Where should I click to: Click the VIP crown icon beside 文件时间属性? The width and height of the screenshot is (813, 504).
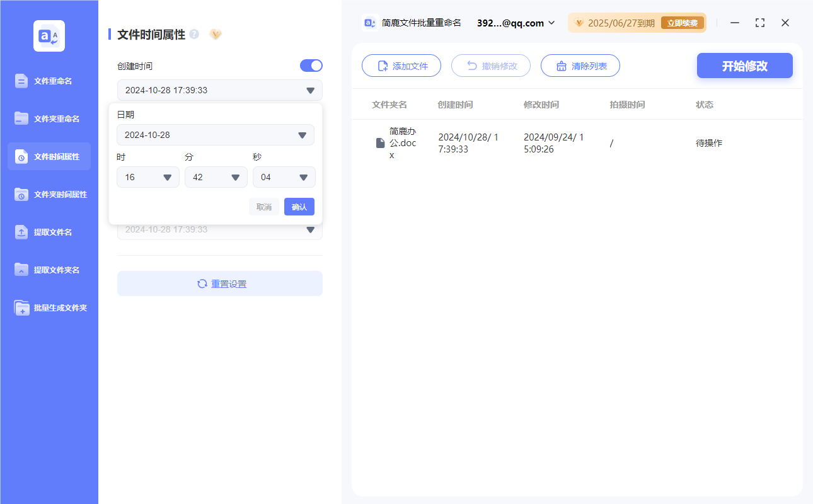tap(216, 35)
